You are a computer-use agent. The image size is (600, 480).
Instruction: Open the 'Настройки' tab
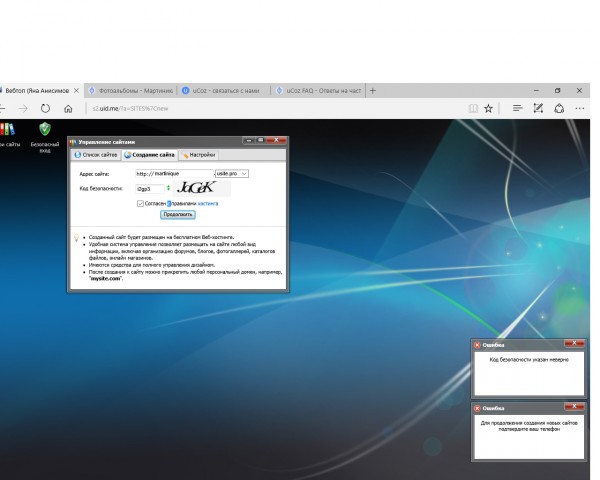(x=199, y=155)
